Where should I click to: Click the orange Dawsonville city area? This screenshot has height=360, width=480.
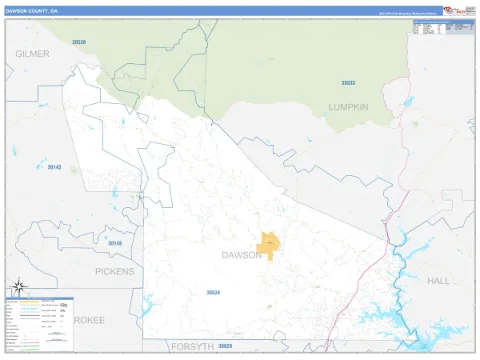[268, 246]
